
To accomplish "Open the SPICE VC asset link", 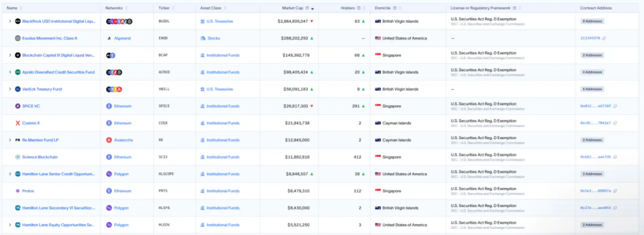I will (x=31, y=106).
